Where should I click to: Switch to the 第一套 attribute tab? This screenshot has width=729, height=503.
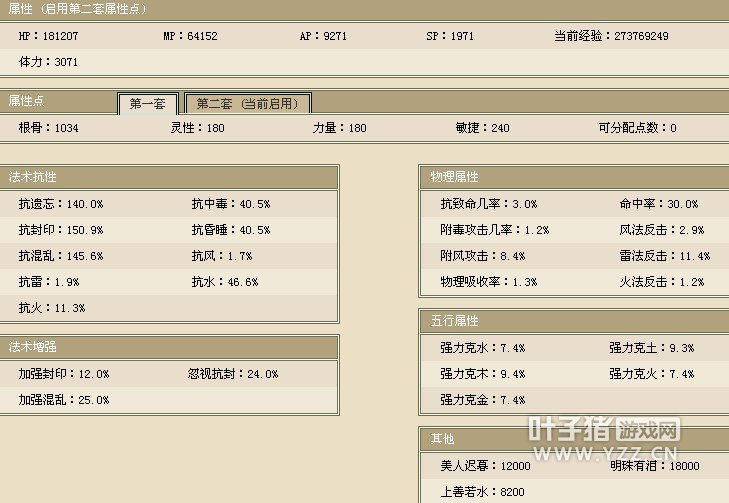[x=147, y=104]
